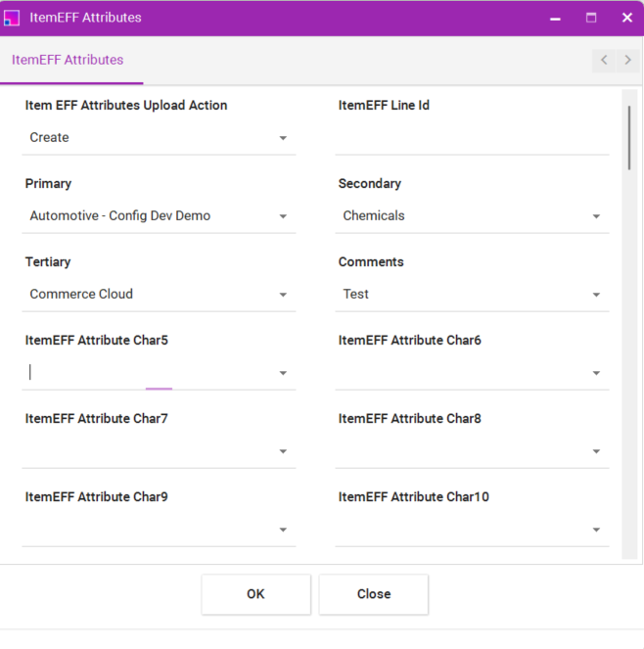Expand the Tertiary Commerce Cloud dropdown
The width and height of the screenshot is (644, 649).
(x=283, y=295)
